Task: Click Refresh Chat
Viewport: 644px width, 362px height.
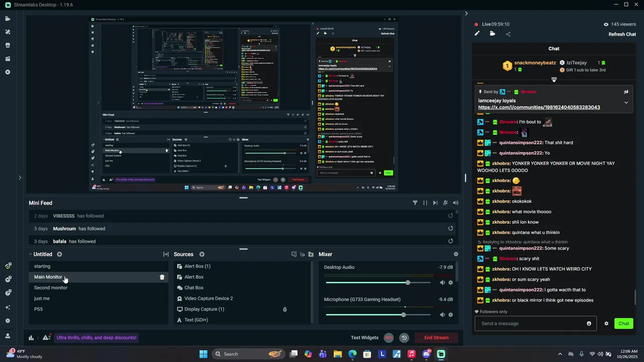Action: (x=622, y=34)
